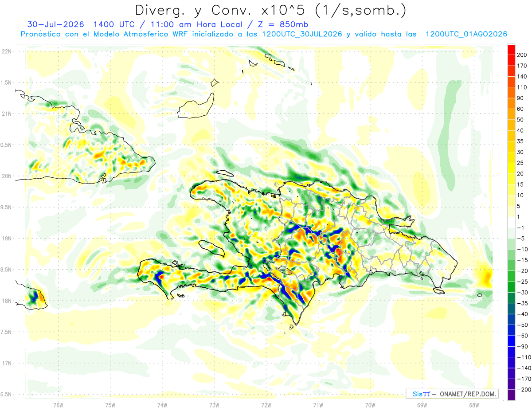Click the 76W longitude axis label
This screenshot has height=411, width=532.
[x=58, y=405]
